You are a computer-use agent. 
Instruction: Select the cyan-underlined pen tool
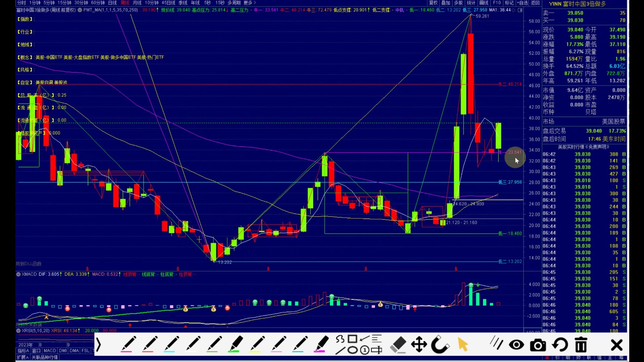pyautogui.click(x=171, y=344)
